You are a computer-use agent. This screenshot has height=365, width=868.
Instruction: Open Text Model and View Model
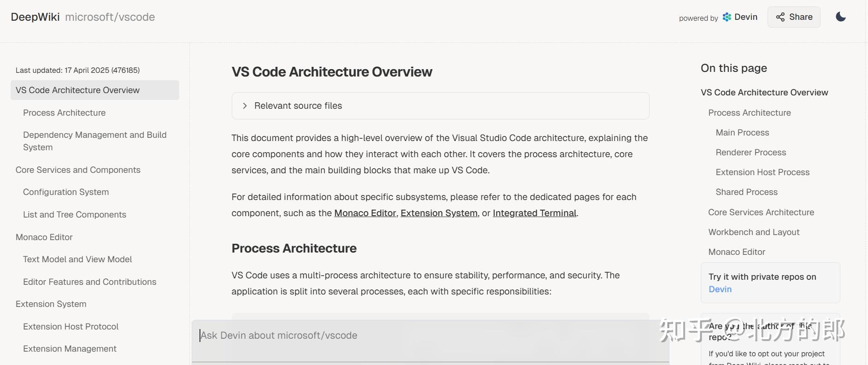coord(77,259)
